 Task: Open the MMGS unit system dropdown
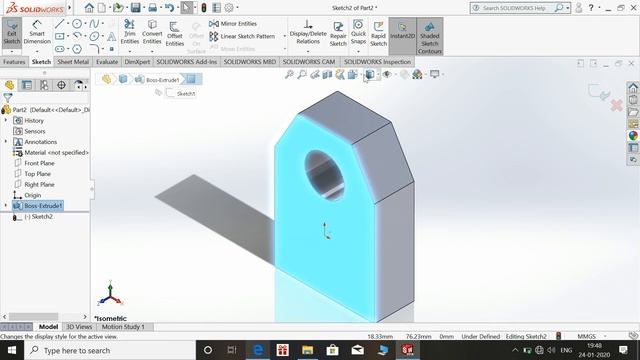click(x=605, y=336)
